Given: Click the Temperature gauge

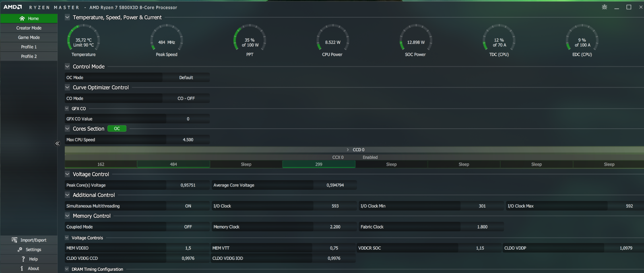Looking at the screenshot, I should point(83,41).
